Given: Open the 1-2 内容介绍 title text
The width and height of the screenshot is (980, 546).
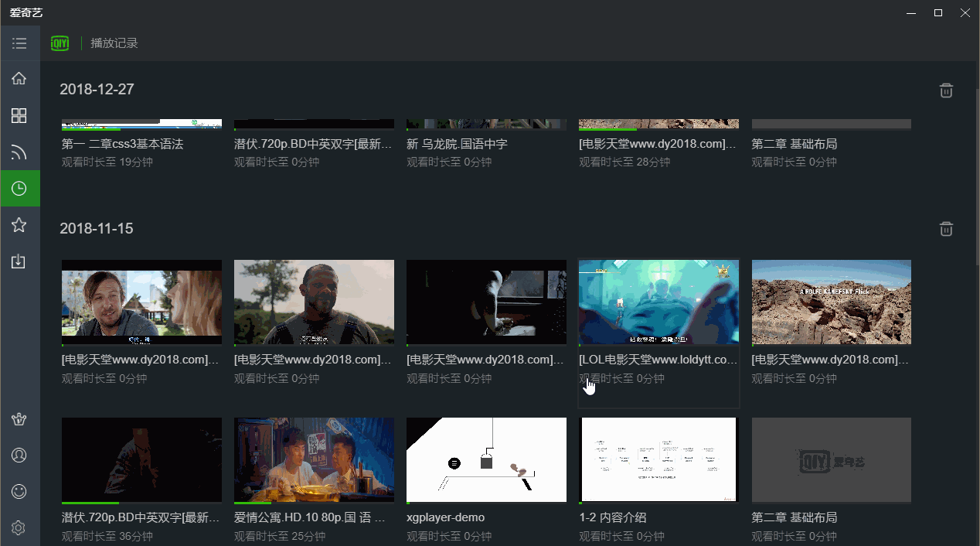Looking at the screenshot, I should 613,517.
